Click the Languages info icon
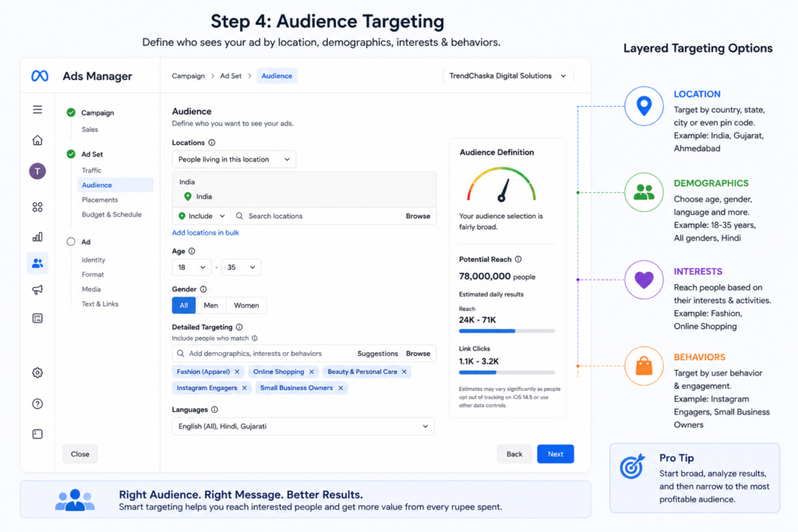Image resolution: width=798 pixels, height=532 pixels. point(215,410)
